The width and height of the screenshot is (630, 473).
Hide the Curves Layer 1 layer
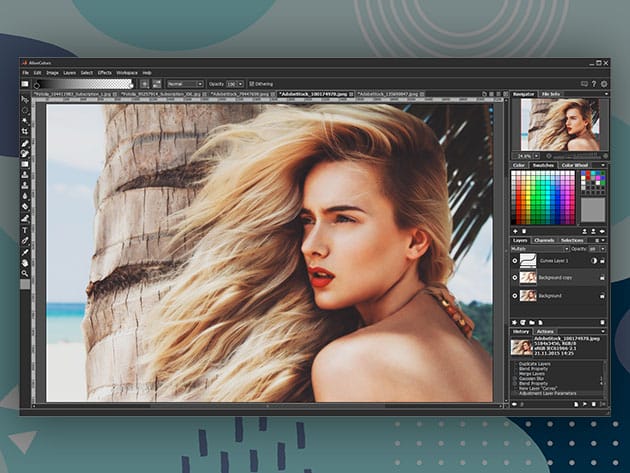(x=516, y=260)
